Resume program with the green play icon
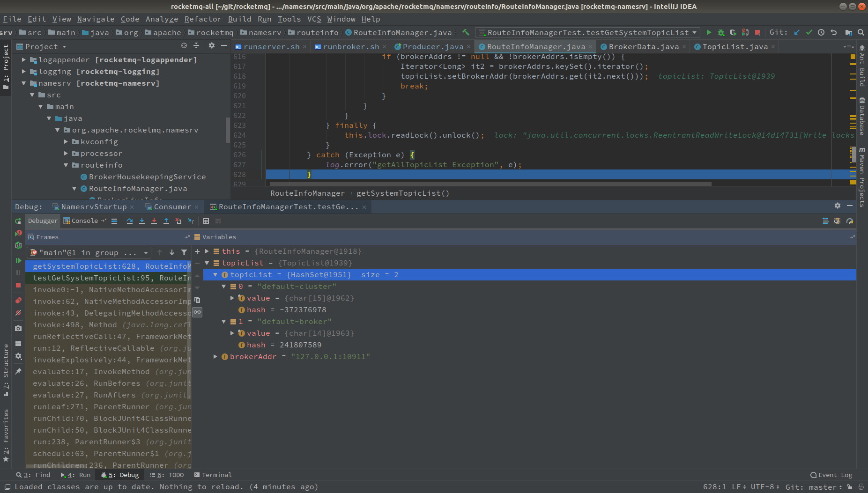Screen dimensions: 868x493 pyautogui.click(x=18, y=260)
